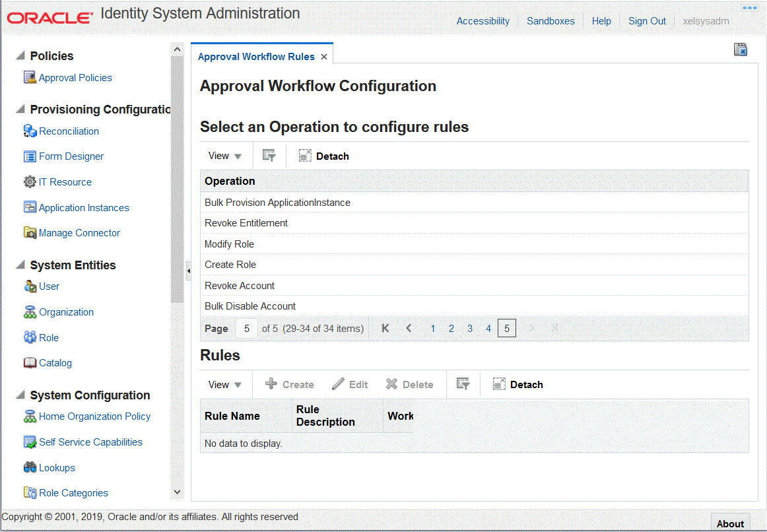Click the Approval Policies icon
Image resolution: width=767 pixels, height=532 pixels.
(30, 77)
